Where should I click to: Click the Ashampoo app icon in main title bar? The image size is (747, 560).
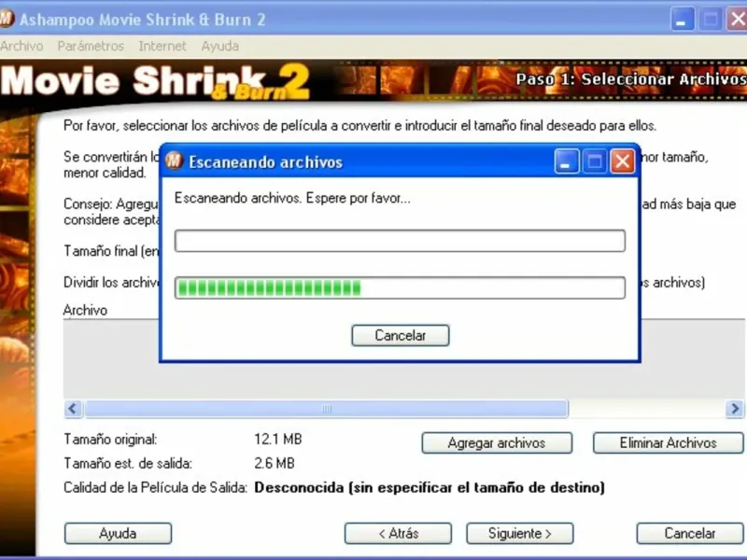[x=7, y=19]
